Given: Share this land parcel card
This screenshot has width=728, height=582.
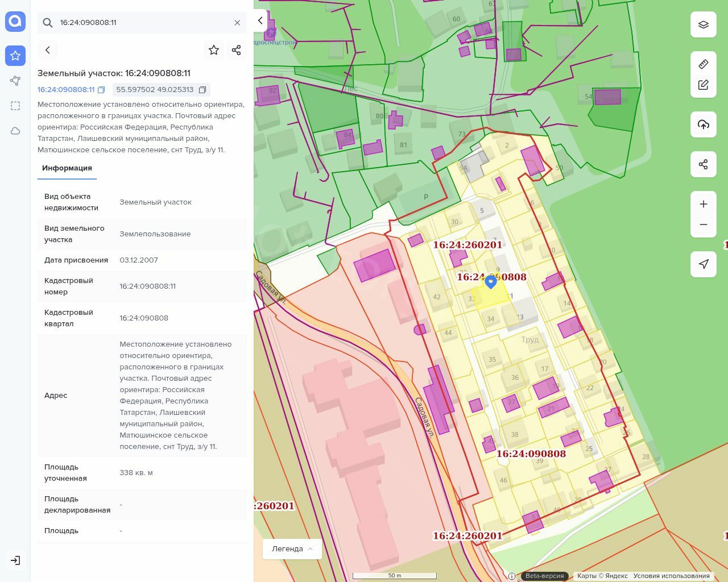Looking at the screenshot, I should coord(237,50).
